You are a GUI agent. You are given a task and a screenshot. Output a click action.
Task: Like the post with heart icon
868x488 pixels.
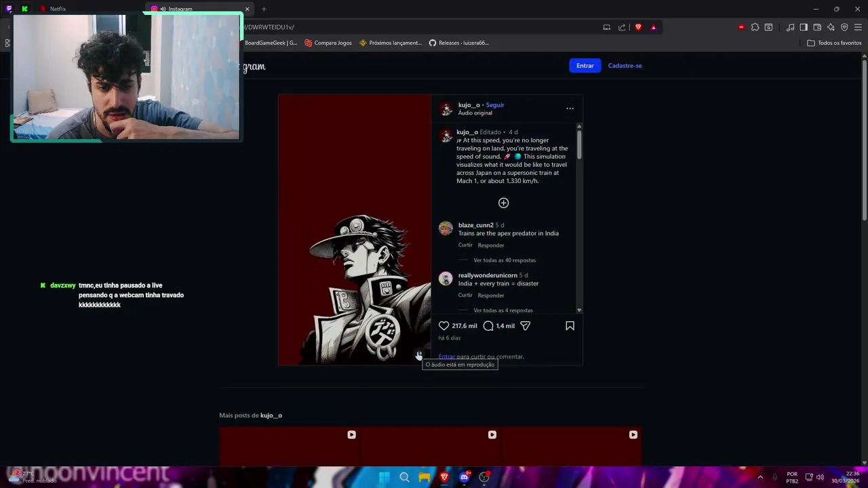pyautogui.click(x=443, y=326)
